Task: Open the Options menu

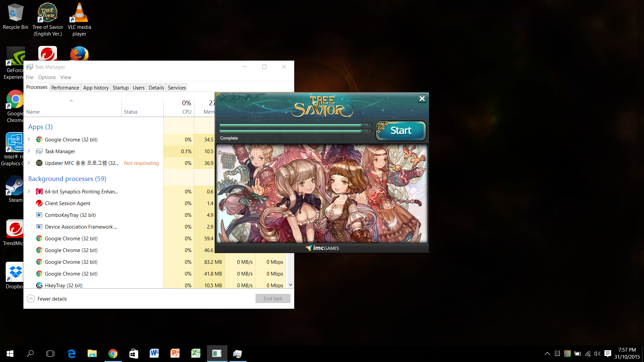Action: (47, 77)
